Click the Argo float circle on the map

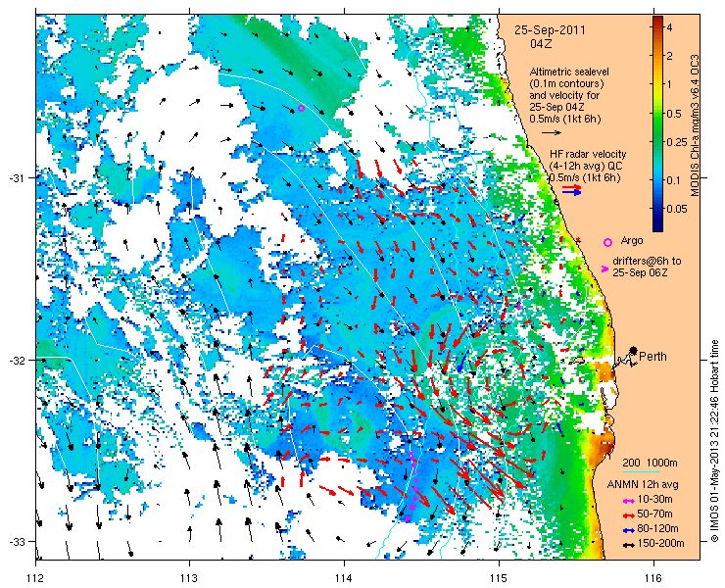coord(301,108)
